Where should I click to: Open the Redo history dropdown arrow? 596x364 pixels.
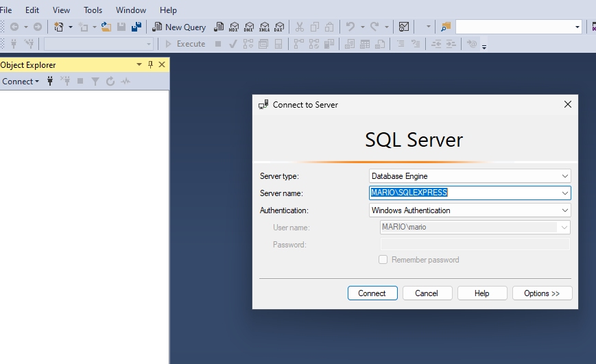387,27
